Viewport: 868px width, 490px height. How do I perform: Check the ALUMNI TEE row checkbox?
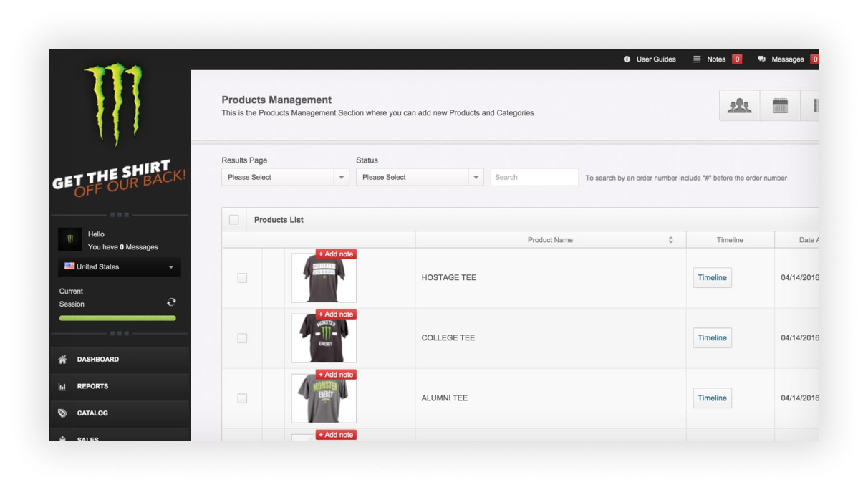(x=242, y=398)
